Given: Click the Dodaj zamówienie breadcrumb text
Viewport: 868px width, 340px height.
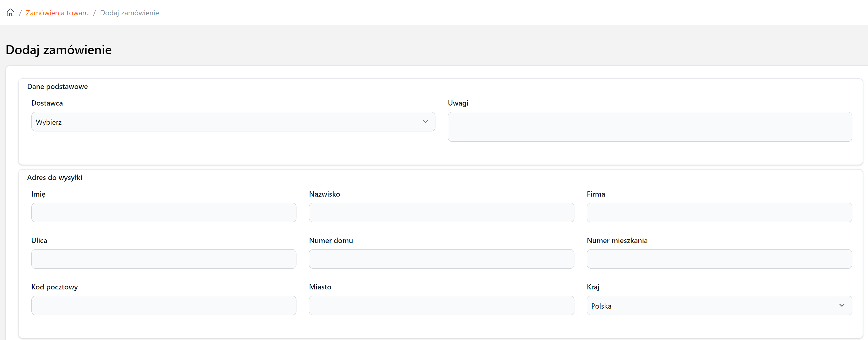Looking at the screenshot, I should 129,13.
